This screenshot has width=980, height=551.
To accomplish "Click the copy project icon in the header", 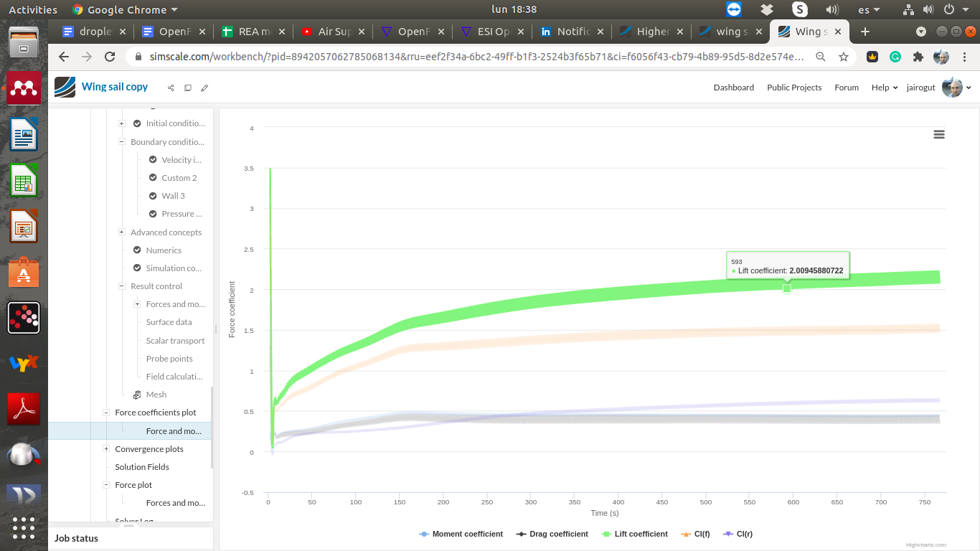I will (188, 88).
